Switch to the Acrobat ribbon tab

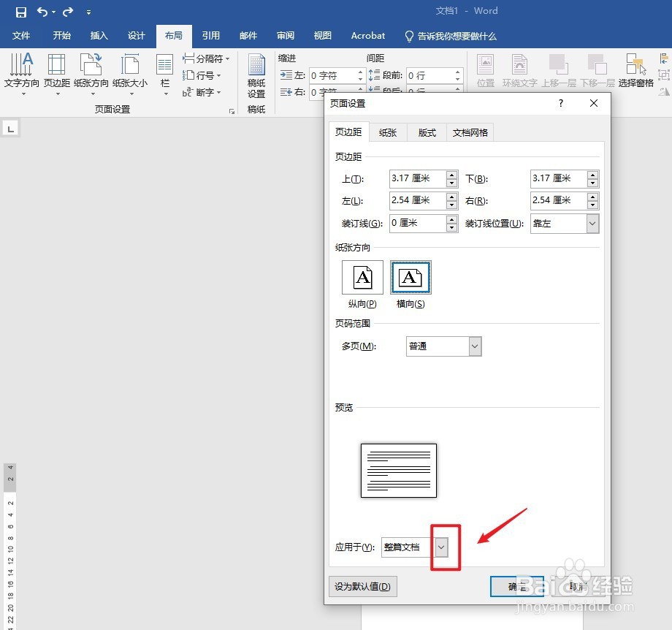(367, 36)
